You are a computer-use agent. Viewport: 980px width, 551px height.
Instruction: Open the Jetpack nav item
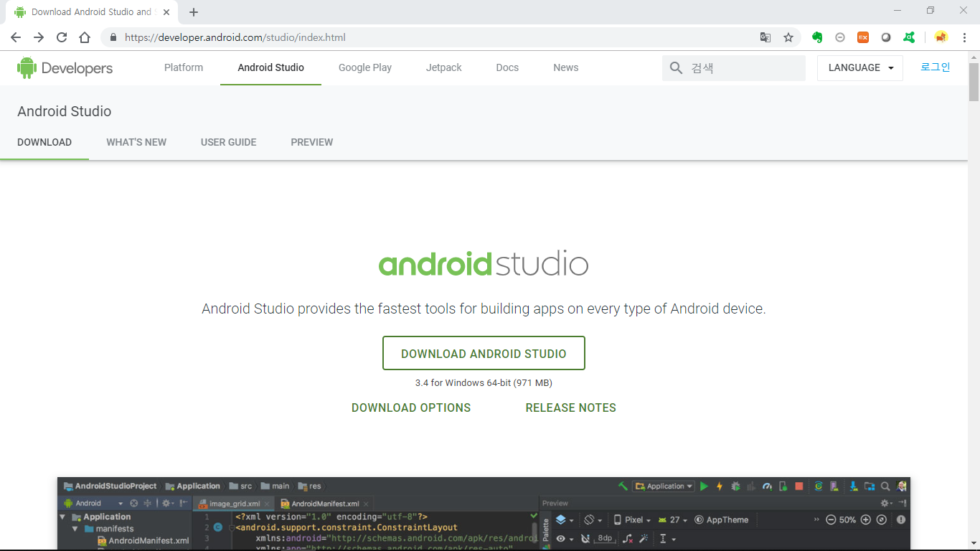click(x=444, y=67)
